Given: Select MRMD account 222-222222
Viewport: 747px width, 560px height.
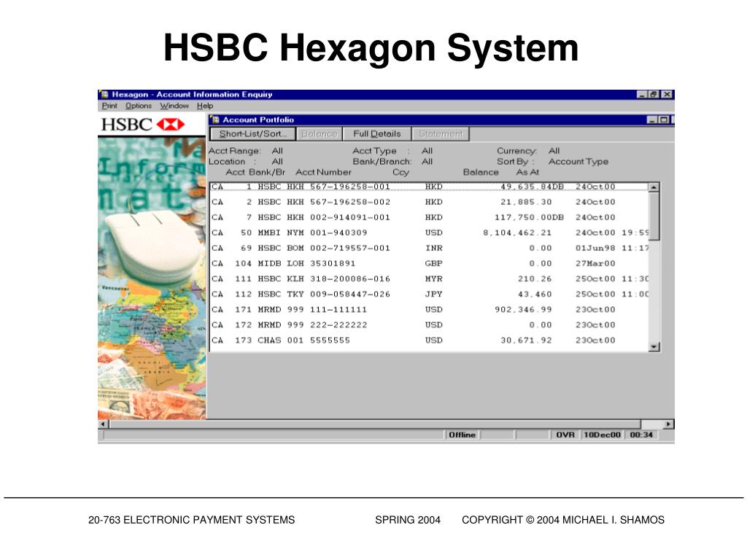Looking at the screenshot, I should click(429, 324).
